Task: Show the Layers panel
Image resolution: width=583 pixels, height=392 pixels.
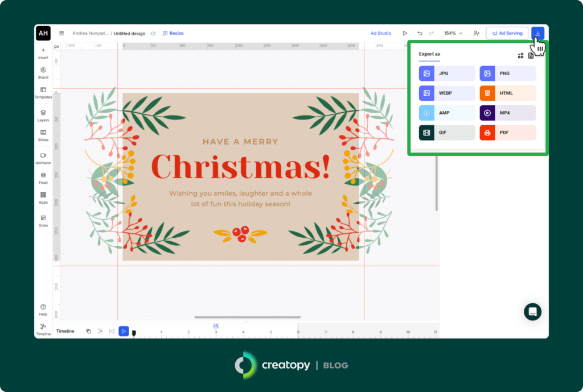Action: coord(43,115)
